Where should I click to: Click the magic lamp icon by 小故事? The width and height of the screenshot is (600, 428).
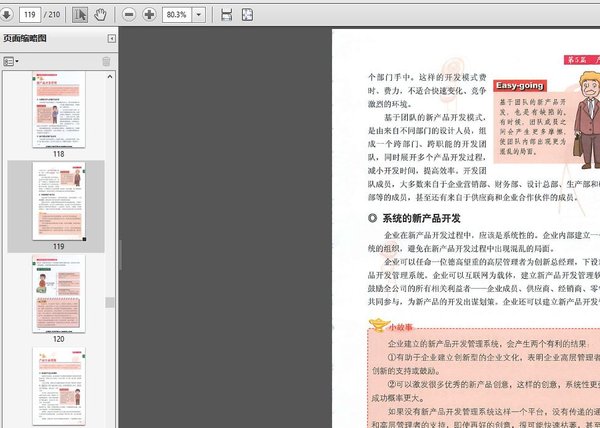(379, 325)
